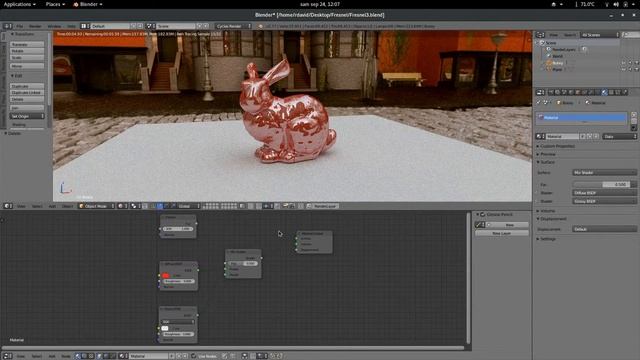Toggle Plane selectability cursor icon
Screen dimensions: 640x360
point(630,69)
